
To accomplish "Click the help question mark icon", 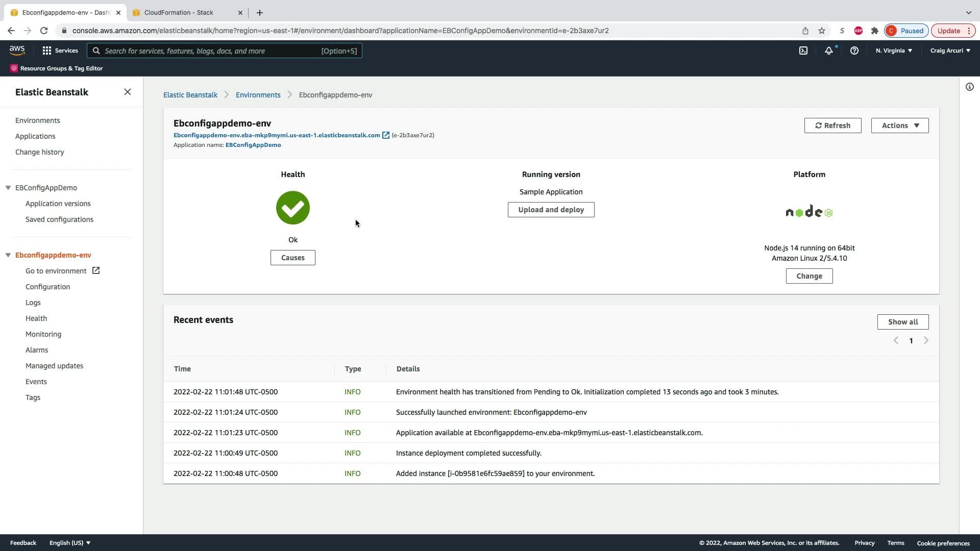I will (x=854, y=51).
